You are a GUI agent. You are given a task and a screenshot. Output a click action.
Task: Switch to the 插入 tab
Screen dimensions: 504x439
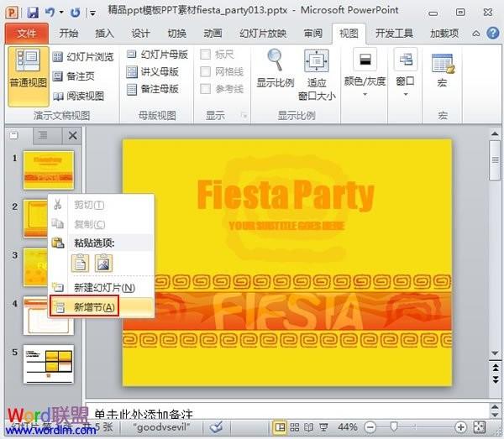pos(104,34)
